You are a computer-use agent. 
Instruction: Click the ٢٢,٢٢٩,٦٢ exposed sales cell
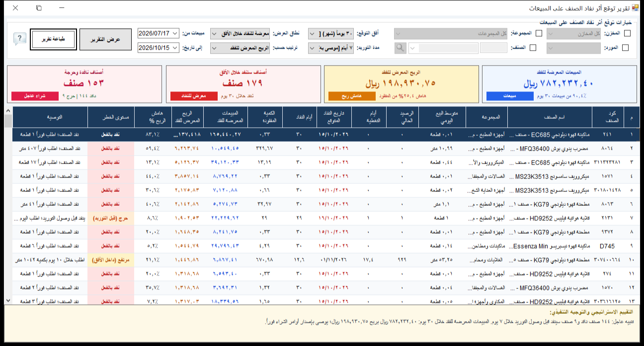[225, 218]
